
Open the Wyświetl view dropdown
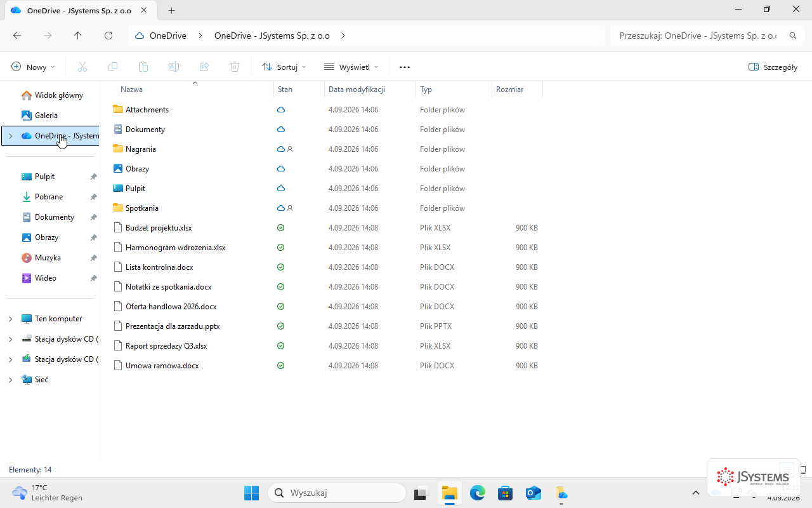click(351, 67)
